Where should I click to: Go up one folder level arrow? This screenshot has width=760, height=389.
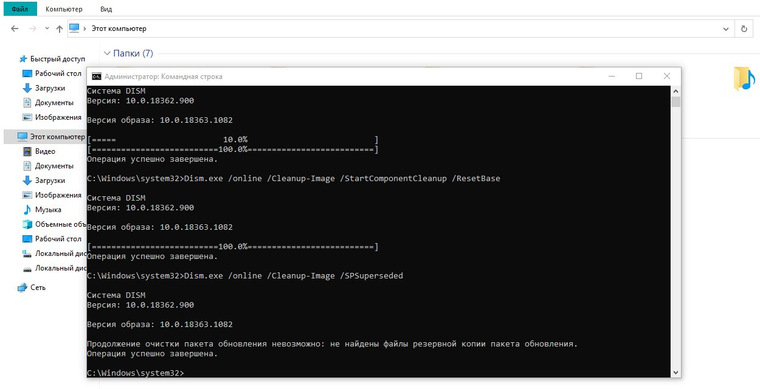pyautogui.click(x=59, y=29)
